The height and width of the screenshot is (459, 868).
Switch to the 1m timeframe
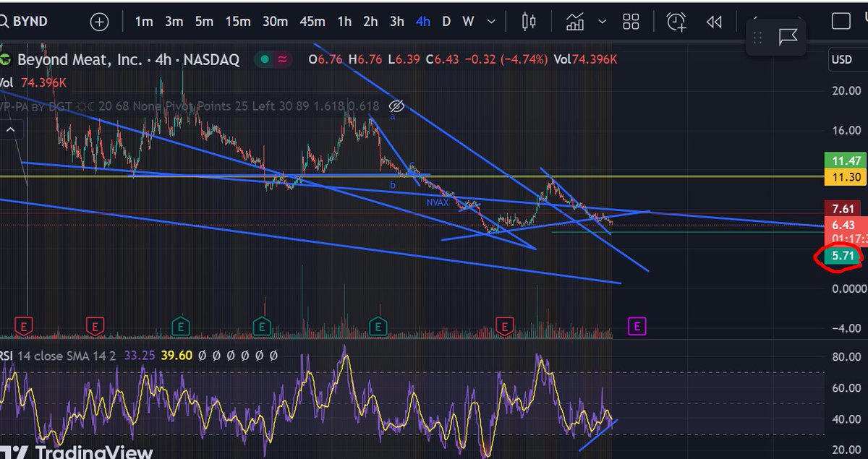pyautogui.click(x=144, y=22)
